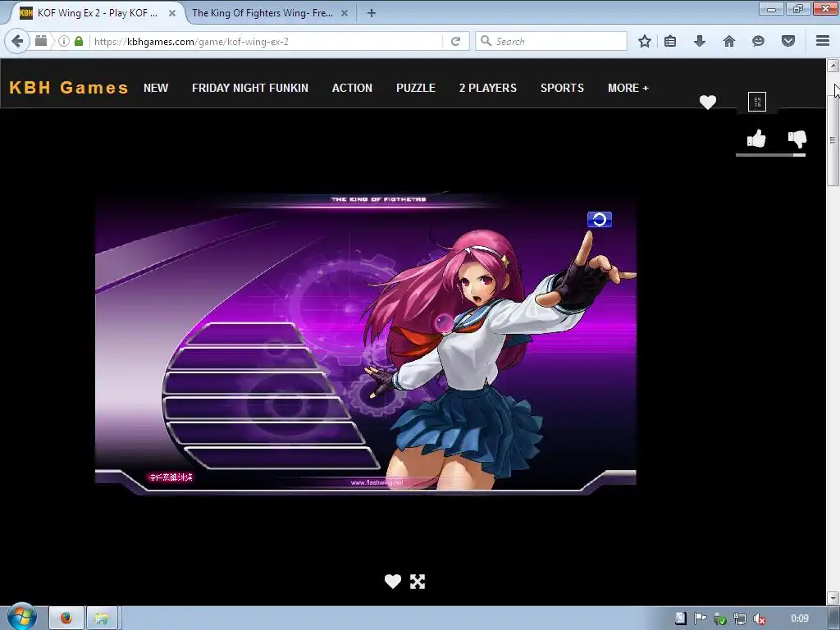Enter fullscreen with the expand icon
This screenshot has height=630, width=840.
coord(418,582)
